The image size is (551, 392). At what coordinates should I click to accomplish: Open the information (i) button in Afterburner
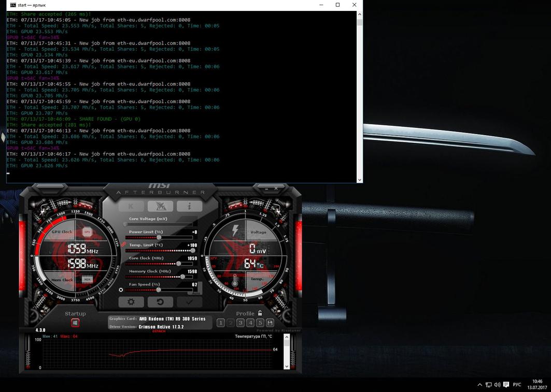(189, 206)
